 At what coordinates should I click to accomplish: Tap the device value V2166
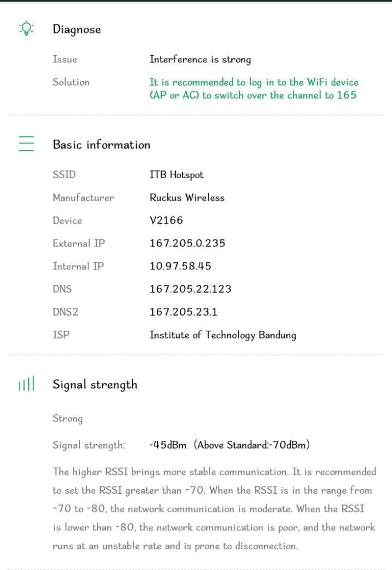pyautogui.click(x=166, y=220)
